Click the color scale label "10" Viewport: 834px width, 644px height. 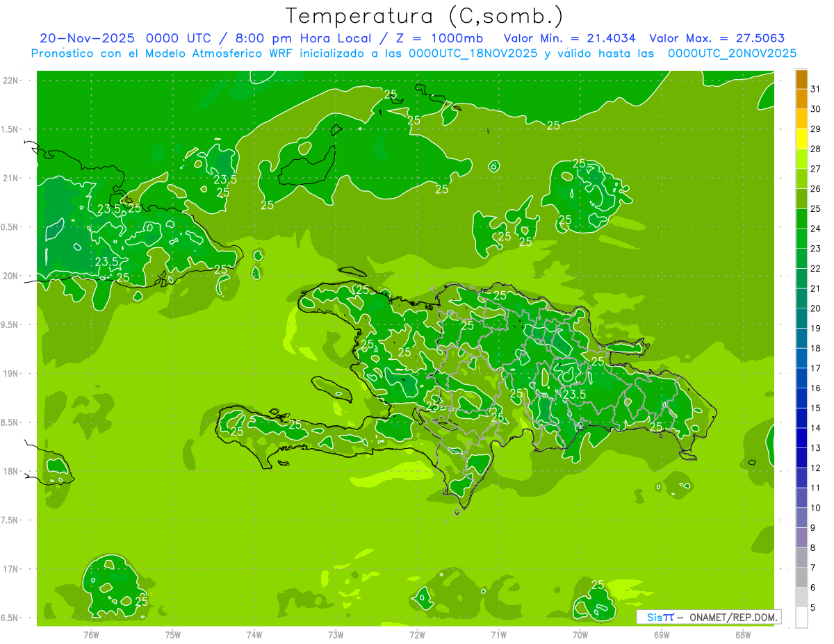point(816,508)
